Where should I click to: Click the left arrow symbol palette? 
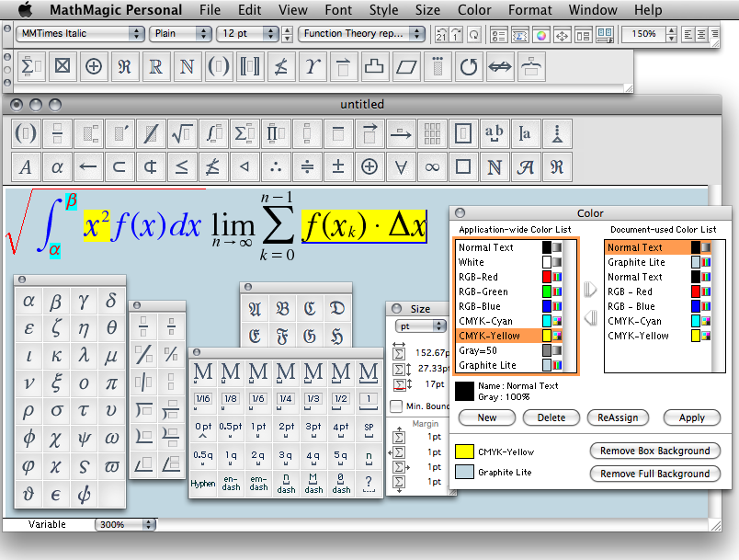tap(88, 166)
